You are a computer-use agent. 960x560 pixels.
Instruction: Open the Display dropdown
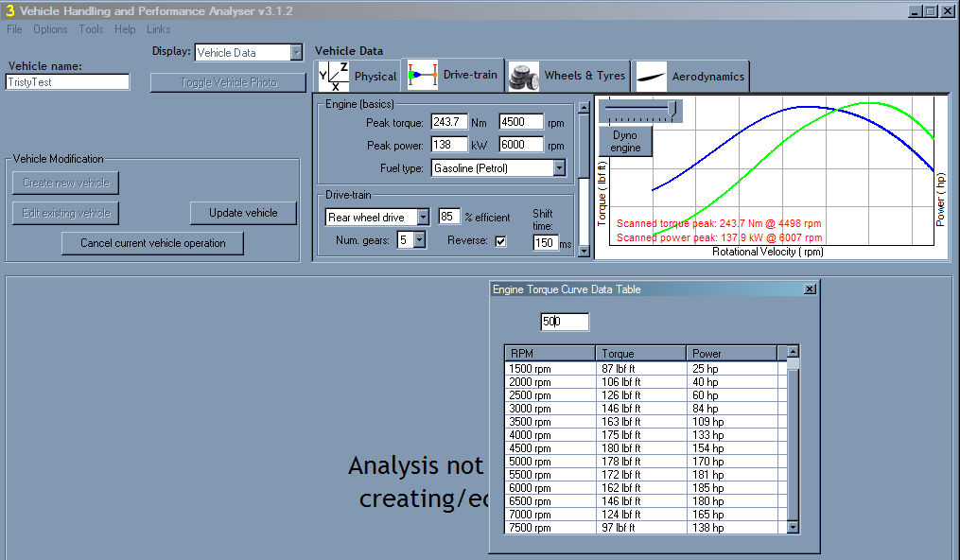click(296, 53)
